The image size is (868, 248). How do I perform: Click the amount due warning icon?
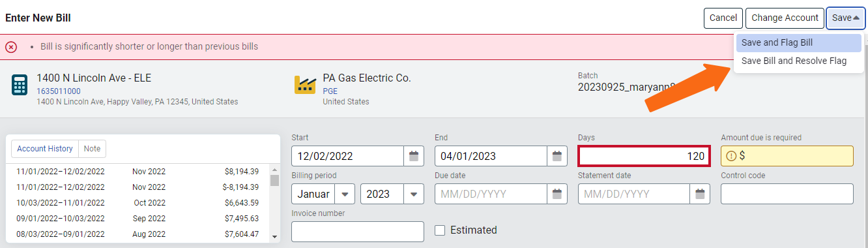pyautogui.click(x=731, y=156)
